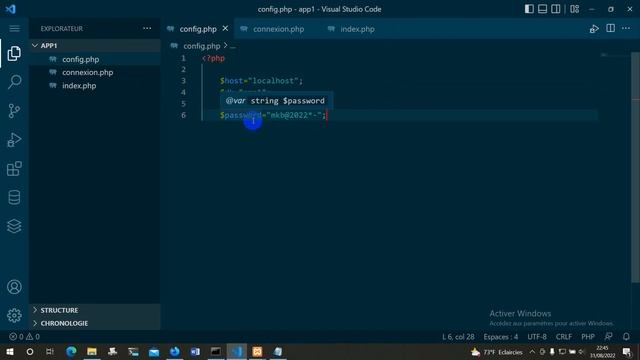Image resolution: width=640 pixels, height=360 pixels.
Task: Open Task View on taskbar
Action: (50, 351)
